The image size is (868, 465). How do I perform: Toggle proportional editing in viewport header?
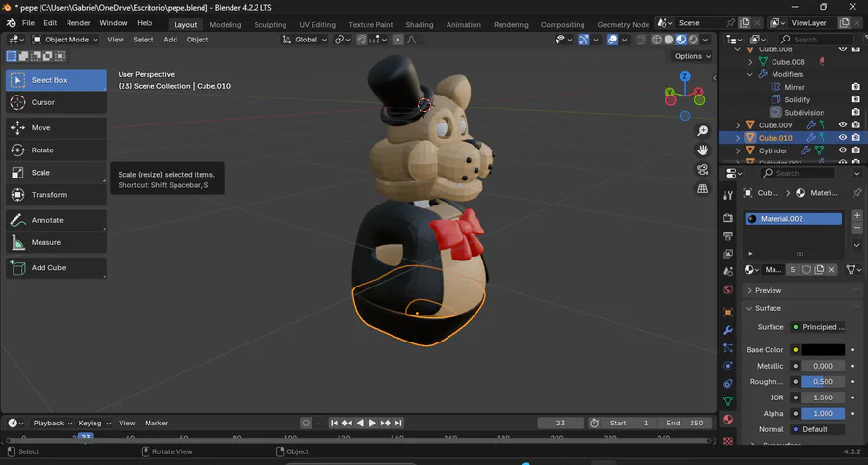coord(398,40)
